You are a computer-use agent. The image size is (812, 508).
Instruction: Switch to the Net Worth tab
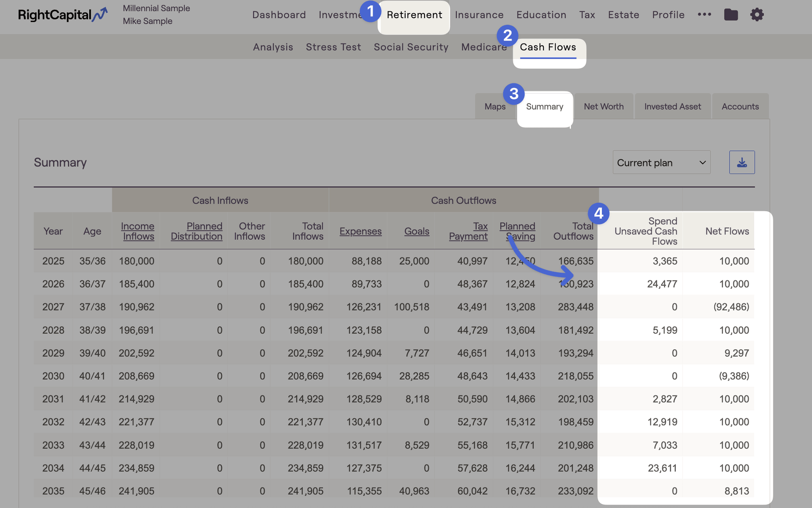[604, 107]
